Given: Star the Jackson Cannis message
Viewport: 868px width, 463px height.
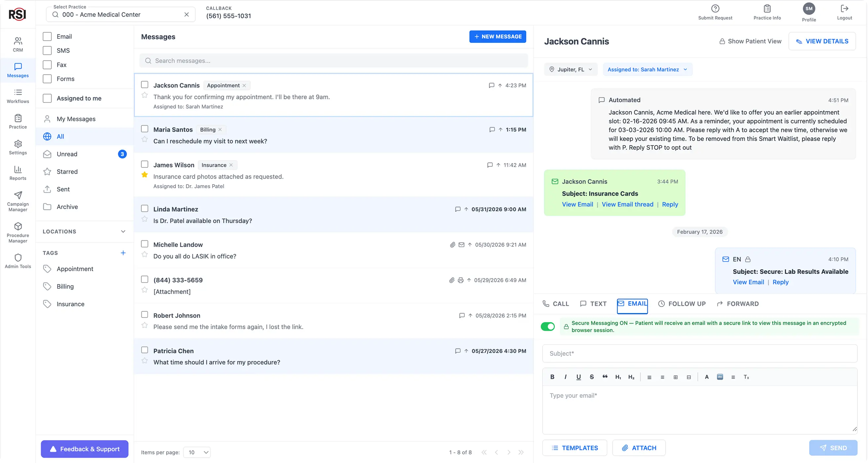Looking at the screenshot, I should [144, 95].
